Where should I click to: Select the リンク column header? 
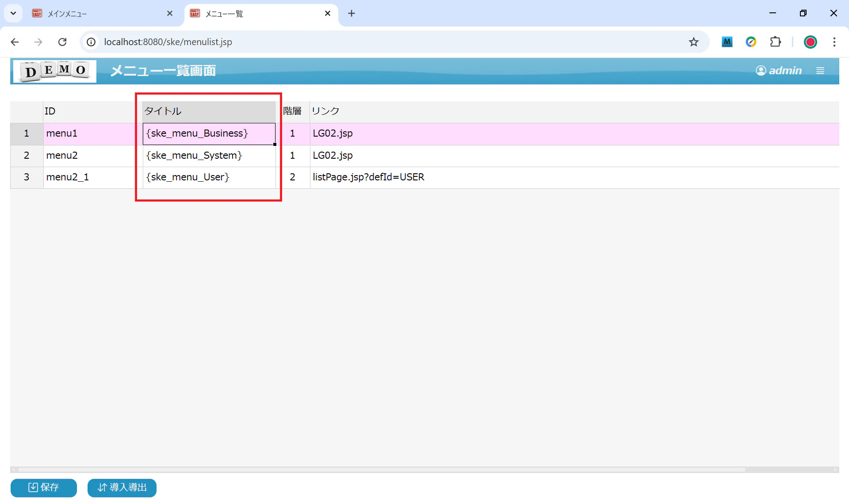574,111
